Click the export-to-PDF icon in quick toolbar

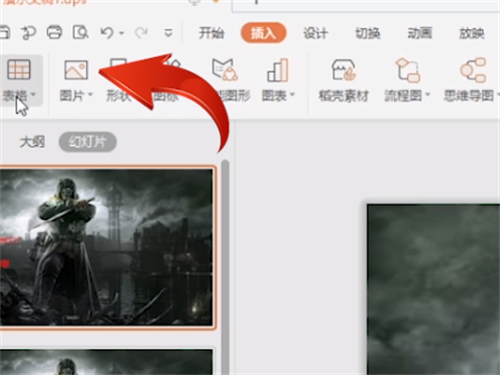(29, 32)
